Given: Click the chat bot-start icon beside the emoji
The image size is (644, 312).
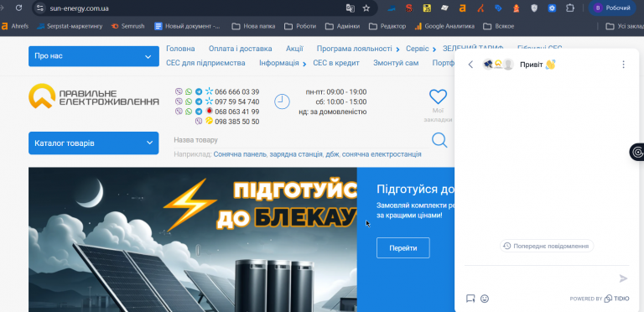Looking at the screenshot, I should (x=470, y=299).
